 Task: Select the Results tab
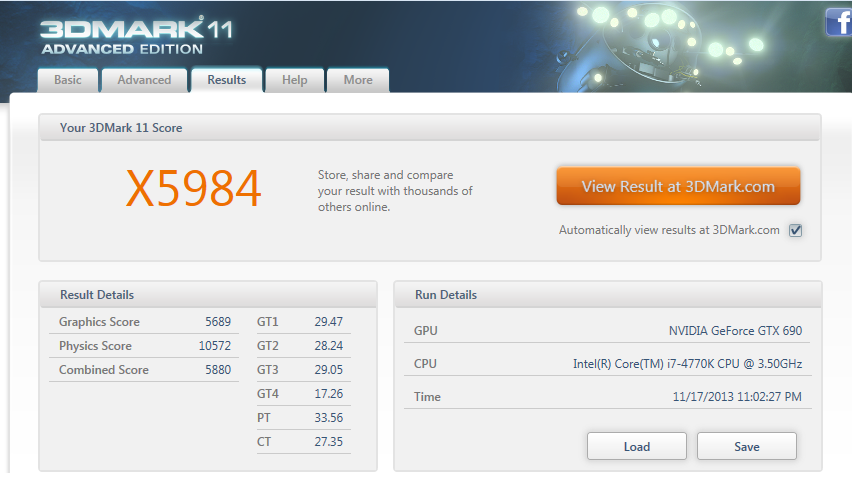point(226,80)
